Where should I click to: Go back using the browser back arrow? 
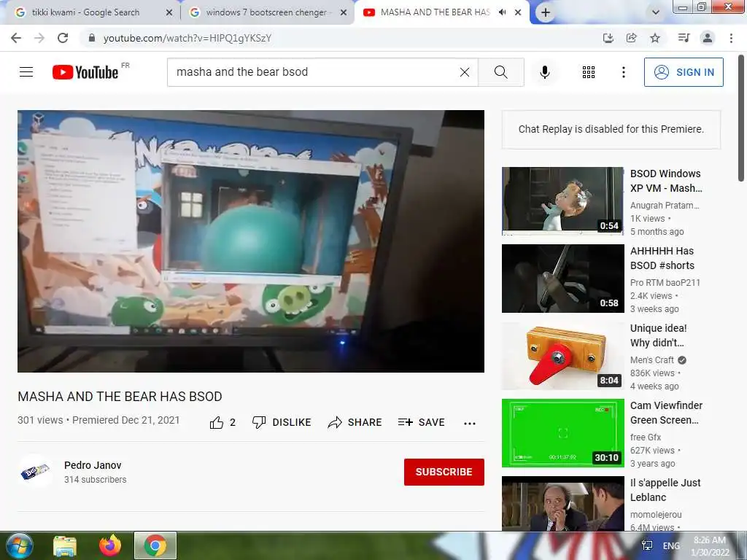click(16, 38)
